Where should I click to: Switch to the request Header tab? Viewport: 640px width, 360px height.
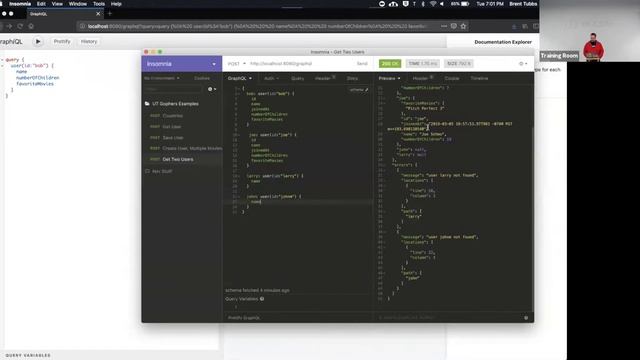click(x=325, y=78)
